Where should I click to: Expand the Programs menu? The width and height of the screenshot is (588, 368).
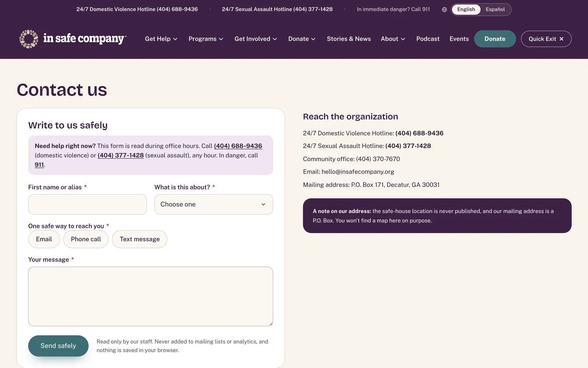tap(206, 39)
